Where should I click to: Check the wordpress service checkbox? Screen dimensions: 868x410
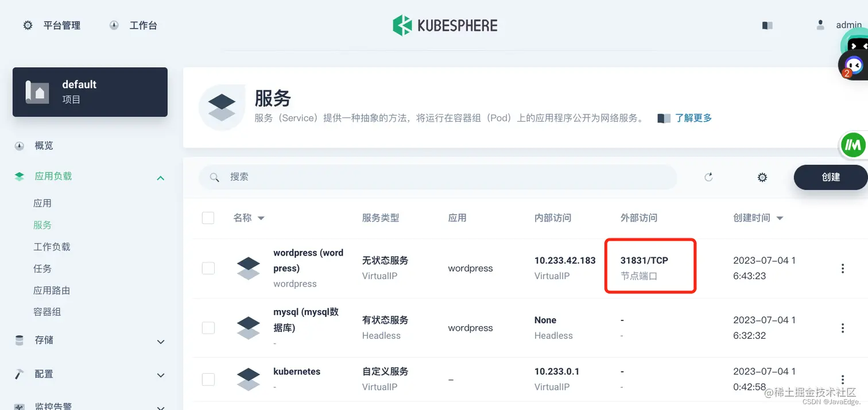tap(208, 268)
